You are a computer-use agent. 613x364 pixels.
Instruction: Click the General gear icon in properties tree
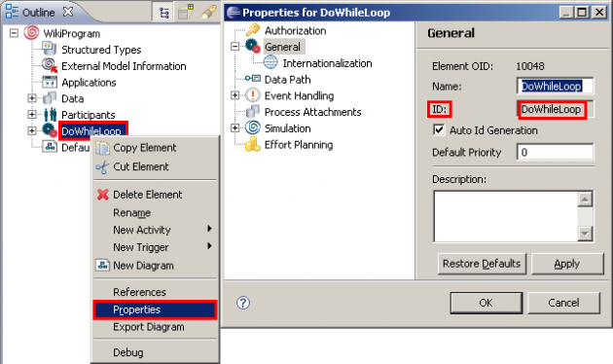pos(253,46)
